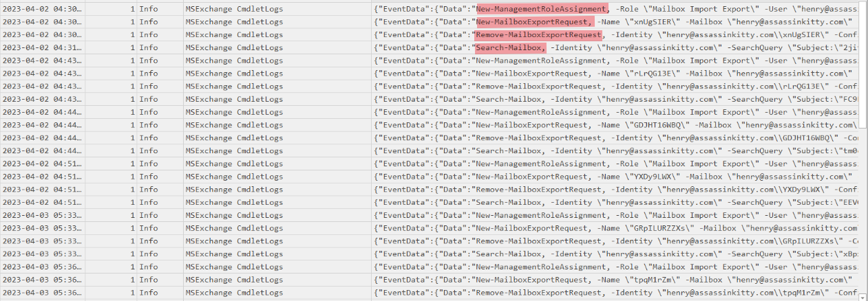Select the red-highlighted New-MailboxExportRequest text
This screenshot has height=301, width=868.
(533, 22)
